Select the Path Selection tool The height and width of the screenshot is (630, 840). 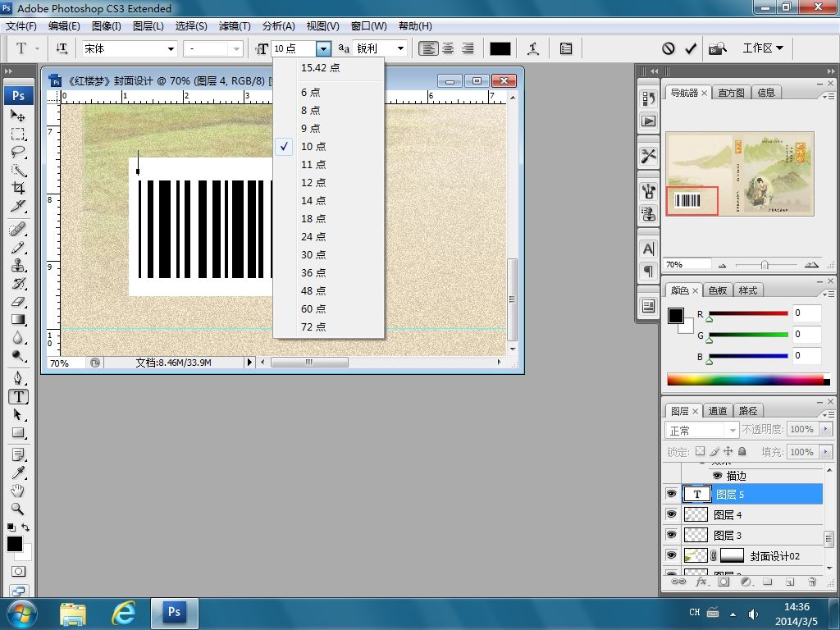pos(18,415)
